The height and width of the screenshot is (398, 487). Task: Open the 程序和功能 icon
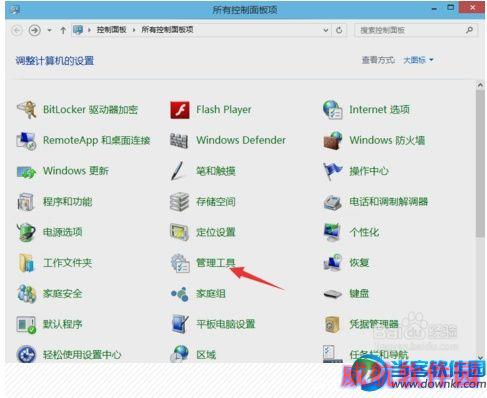click(26, 202)
